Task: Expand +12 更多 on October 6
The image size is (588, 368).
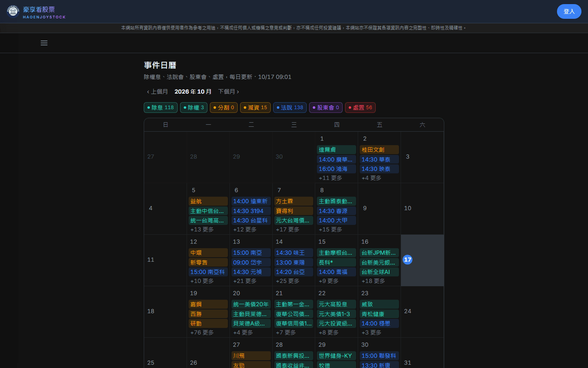Action: pos(245,229)
